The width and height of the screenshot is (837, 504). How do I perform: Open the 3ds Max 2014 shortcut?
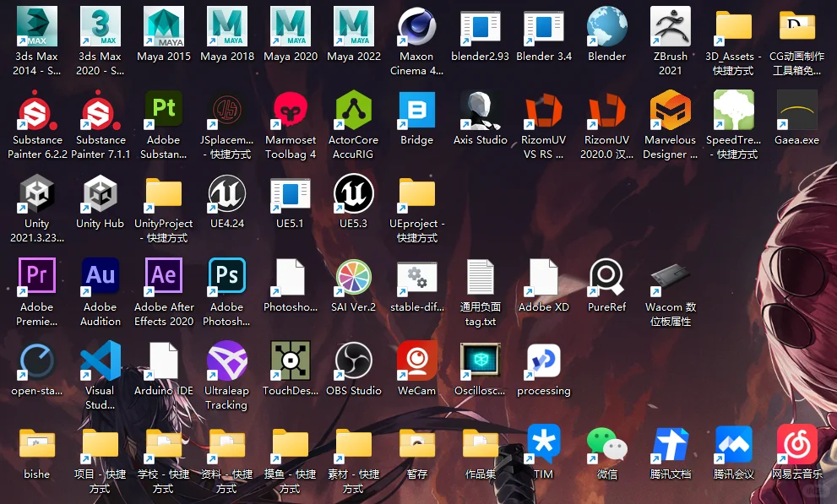pos(37,26)
